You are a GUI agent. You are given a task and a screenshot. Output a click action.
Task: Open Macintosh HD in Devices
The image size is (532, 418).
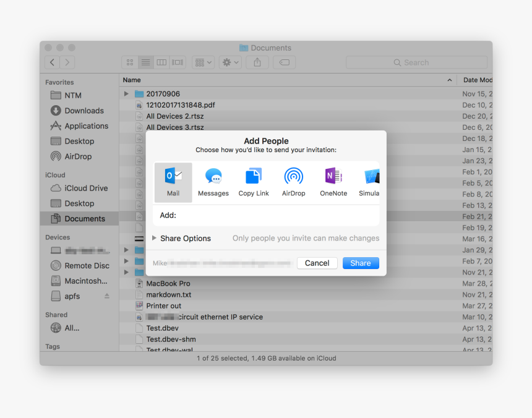coord(79,281)
